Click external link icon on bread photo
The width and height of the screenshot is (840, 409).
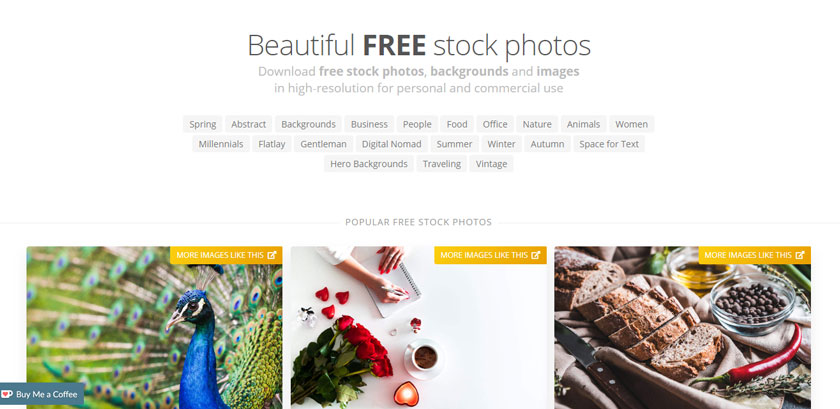800,255
